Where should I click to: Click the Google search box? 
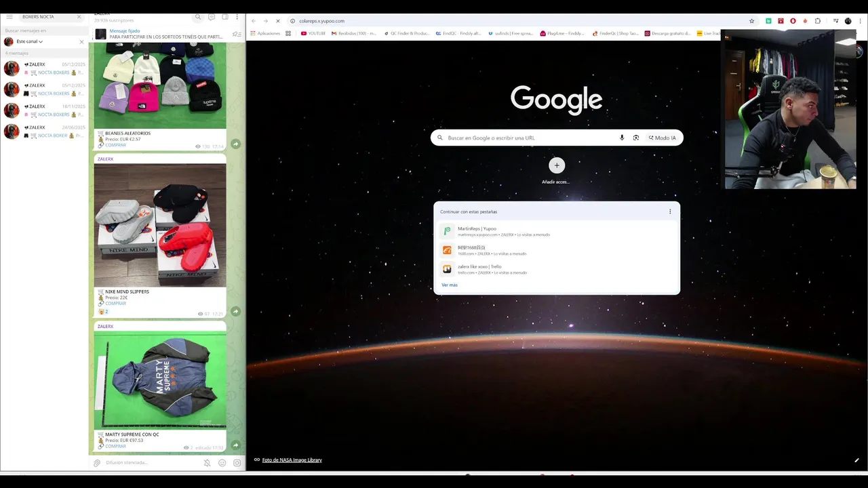tap(529, 138)
